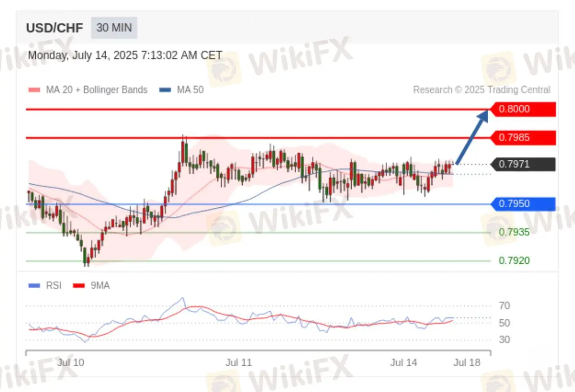Viewport: 575px width, 392px height.
Task: Click the Jul 10 date axis label
Action: pyautogui.click(x=71, y=363)
